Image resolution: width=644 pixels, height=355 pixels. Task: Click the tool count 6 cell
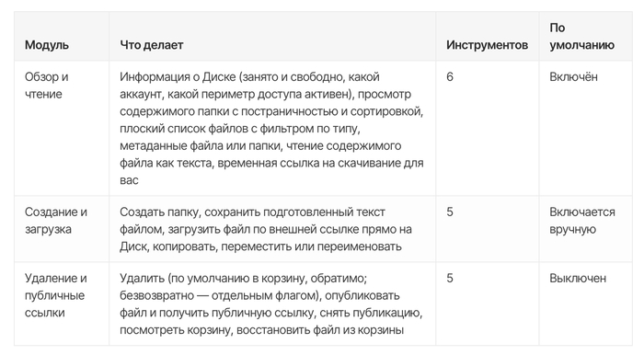coord(450,76)
